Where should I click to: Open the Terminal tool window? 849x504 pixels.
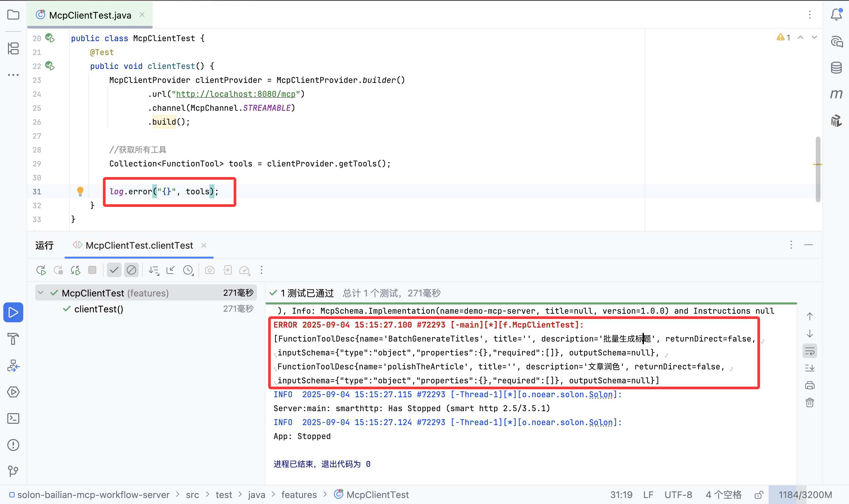[x=13, y=418]
